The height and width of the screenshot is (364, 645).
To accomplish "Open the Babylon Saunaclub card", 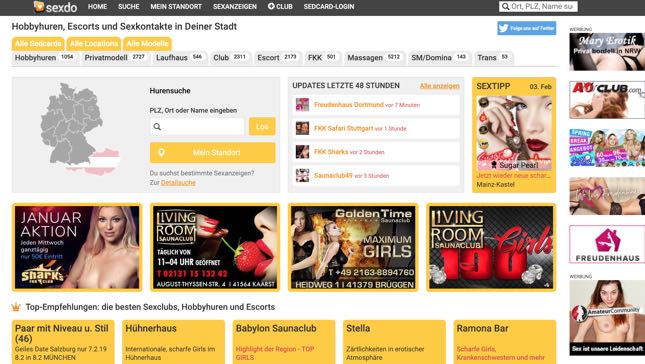I will [x=284, y=342].
